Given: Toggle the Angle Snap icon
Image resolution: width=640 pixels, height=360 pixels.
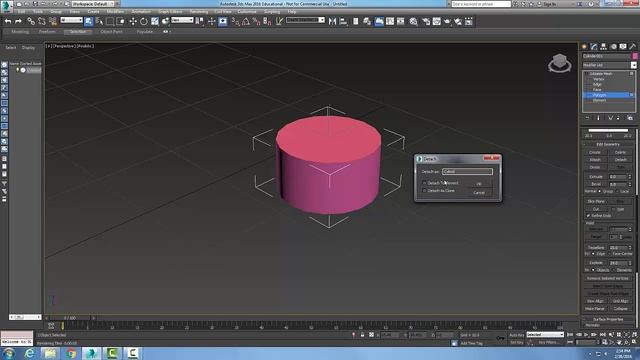Looking at the screenshot, I should click(246, 21).
